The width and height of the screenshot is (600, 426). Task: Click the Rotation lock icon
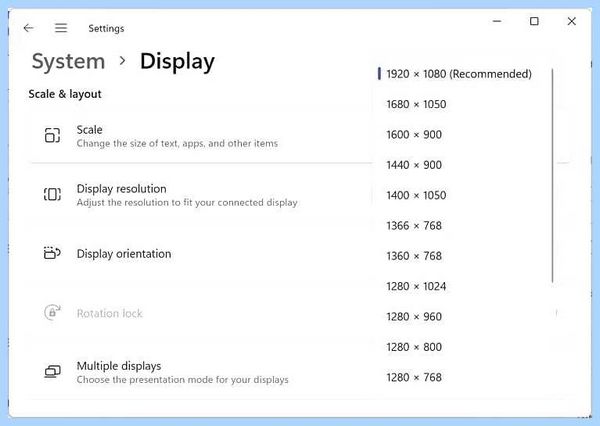coord(52,312)
